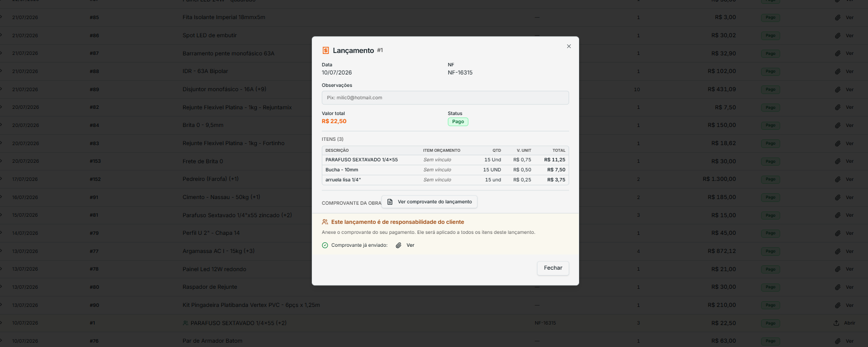Open the paperclip attachment for row #89
Screen dimensions: 868x347
(x=844, y=90)
